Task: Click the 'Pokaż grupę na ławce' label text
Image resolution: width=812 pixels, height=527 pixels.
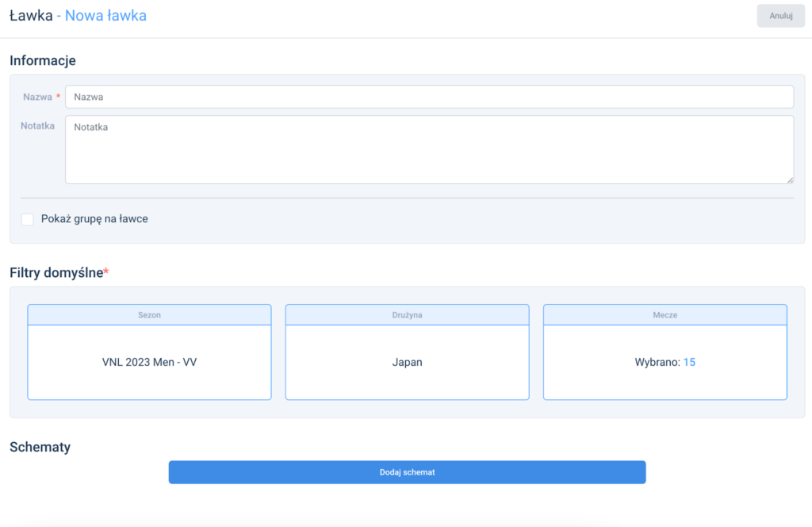Action: tap(94, 219)
